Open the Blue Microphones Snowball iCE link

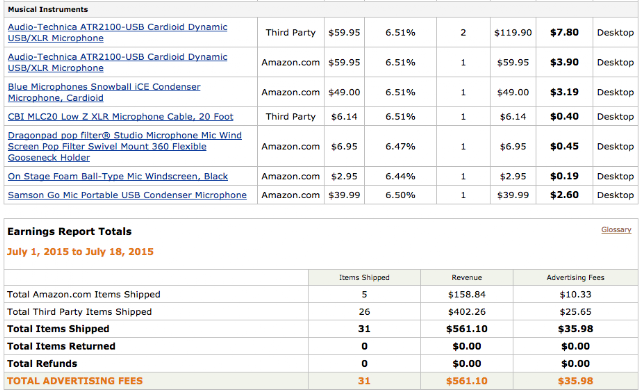[x=104, y=92]
